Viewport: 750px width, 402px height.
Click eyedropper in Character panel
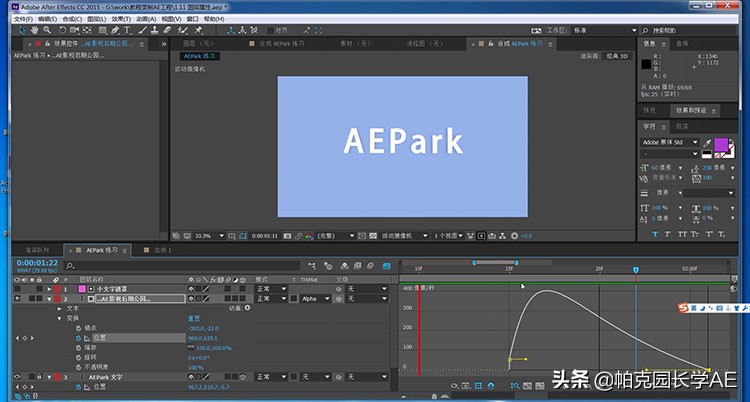[x=707, y=143]
